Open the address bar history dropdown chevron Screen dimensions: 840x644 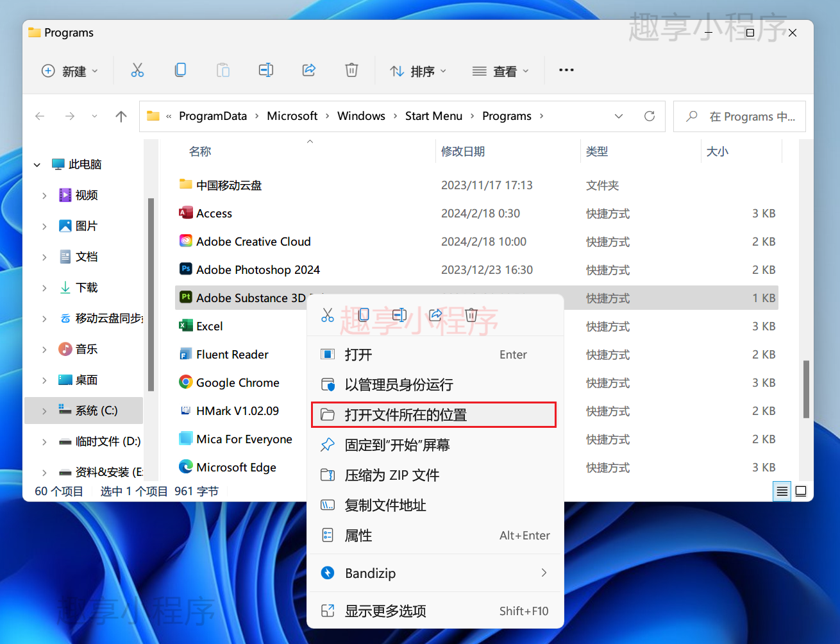(x=619, y=116)
